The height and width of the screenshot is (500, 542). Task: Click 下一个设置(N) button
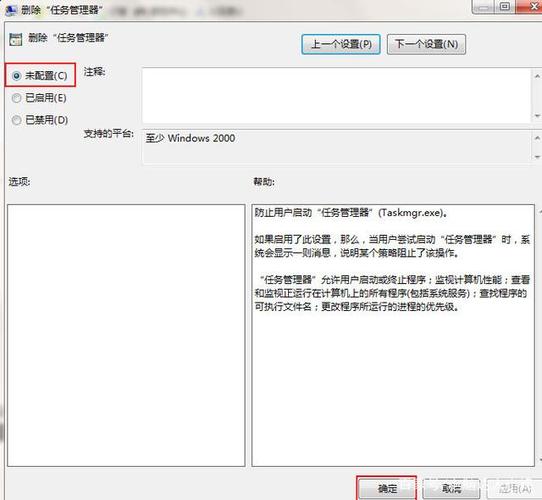[426, 44]
